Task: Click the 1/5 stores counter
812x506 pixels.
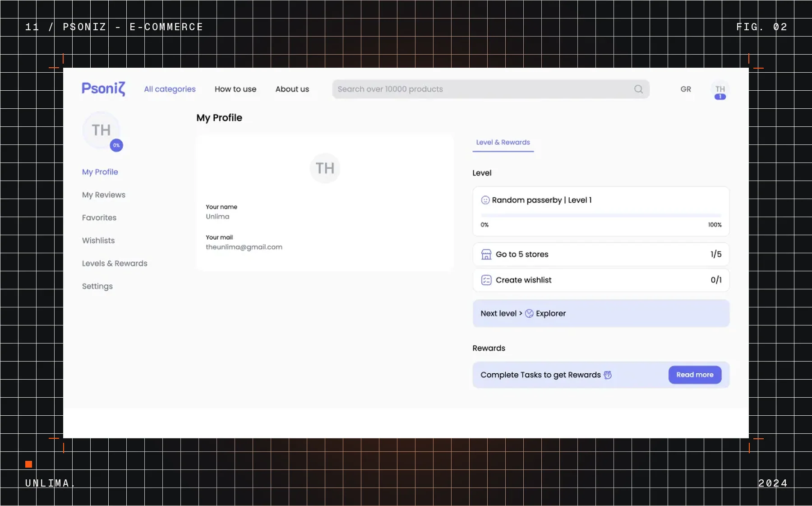Action: click(x=716, y=255)
